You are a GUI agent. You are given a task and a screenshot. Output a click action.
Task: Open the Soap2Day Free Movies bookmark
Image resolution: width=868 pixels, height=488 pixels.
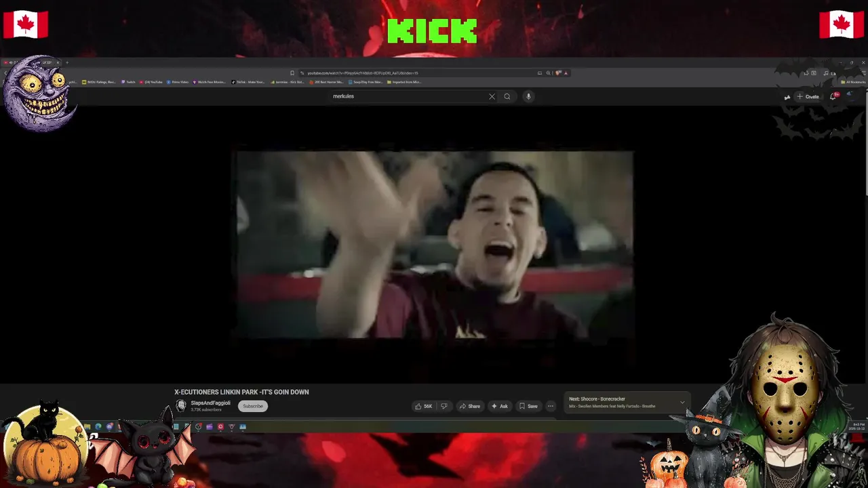click(365, 82)
